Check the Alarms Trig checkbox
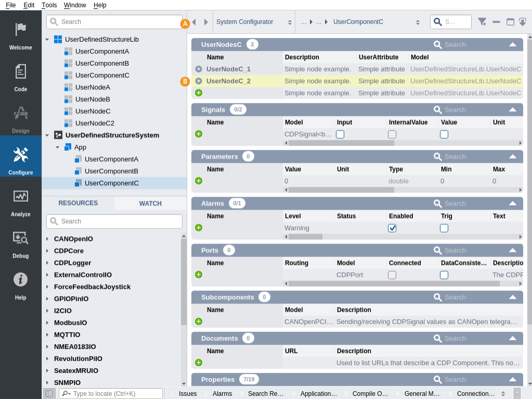This screenshot has height=399, width=532. (444, 228)
